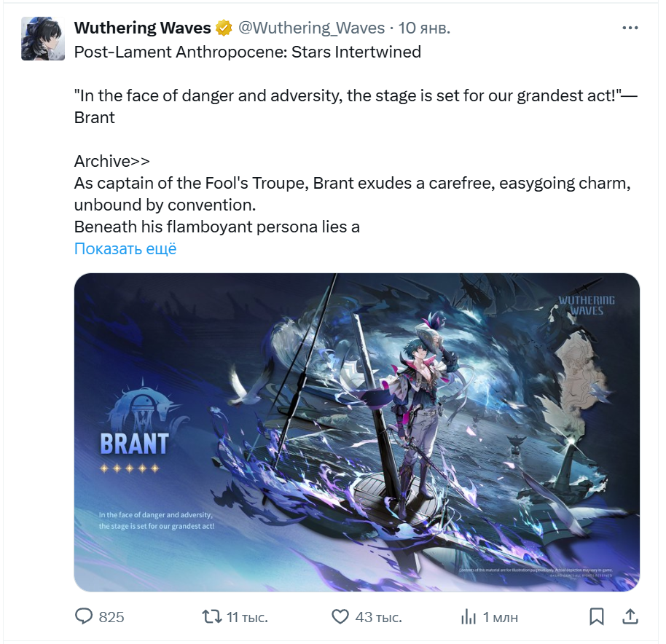Viewport: 666px width, 644px height.
Task: Open the Wuthering Waves display name link
Action: [x=142, y=28]
